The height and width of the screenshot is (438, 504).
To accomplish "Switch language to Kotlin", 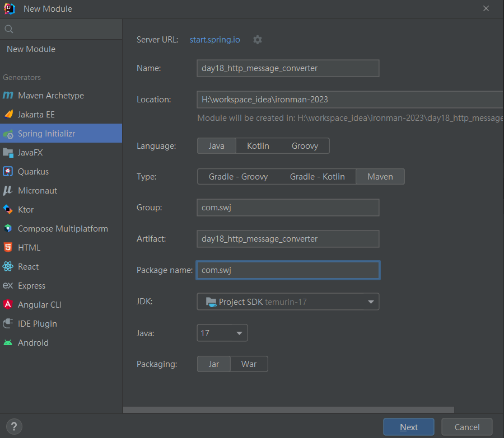I will point(258,146).
